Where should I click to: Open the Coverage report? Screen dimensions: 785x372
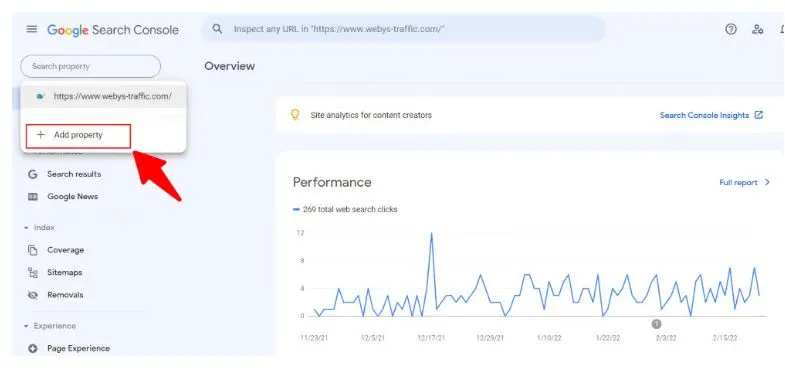(x=66, y=250)
